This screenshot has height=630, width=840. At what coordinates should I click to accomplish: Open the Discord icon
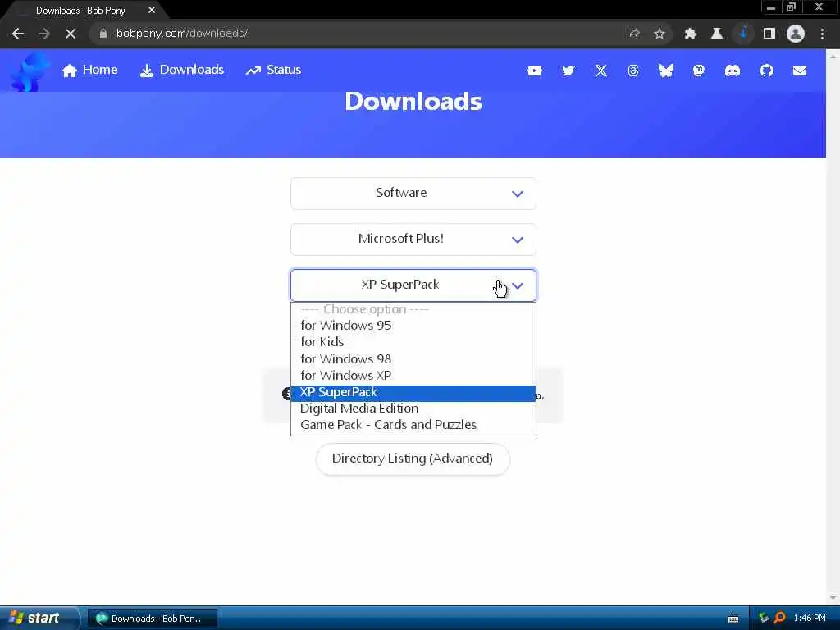733,71
